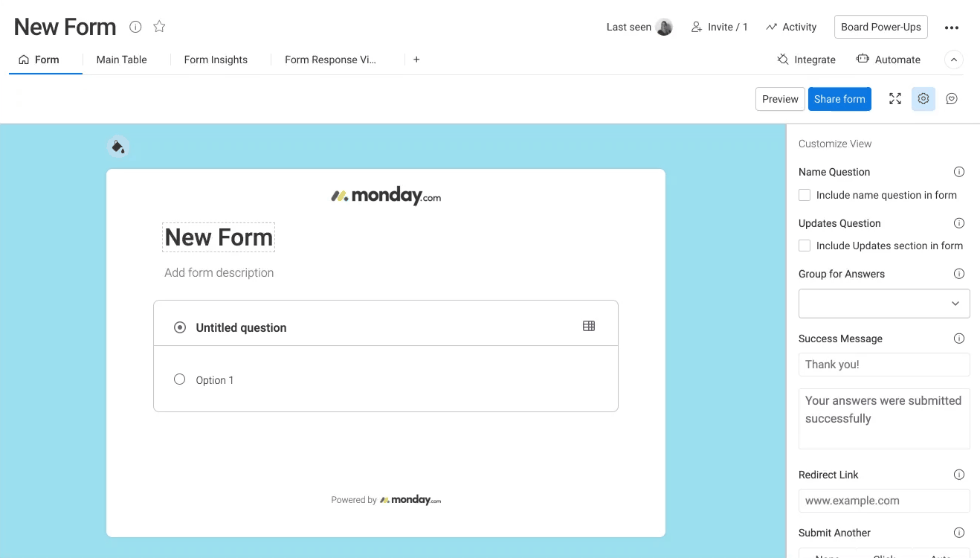Open the background color paint bucket

(x=118, y=147)
